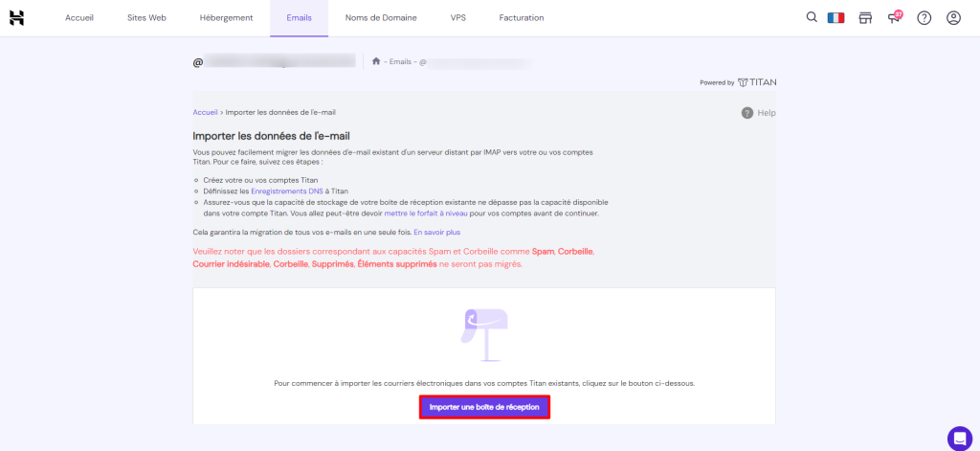
Task: Click Emails in top breadcrumb path
Action: [x=401, y=62]
